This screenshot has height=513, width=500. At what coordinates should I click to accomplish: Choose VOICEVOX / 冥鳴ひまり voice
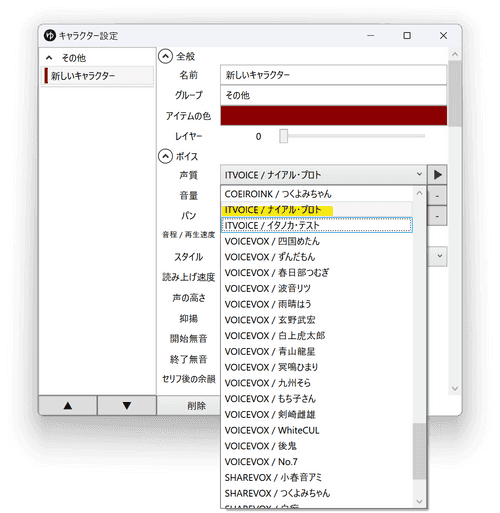317,367
